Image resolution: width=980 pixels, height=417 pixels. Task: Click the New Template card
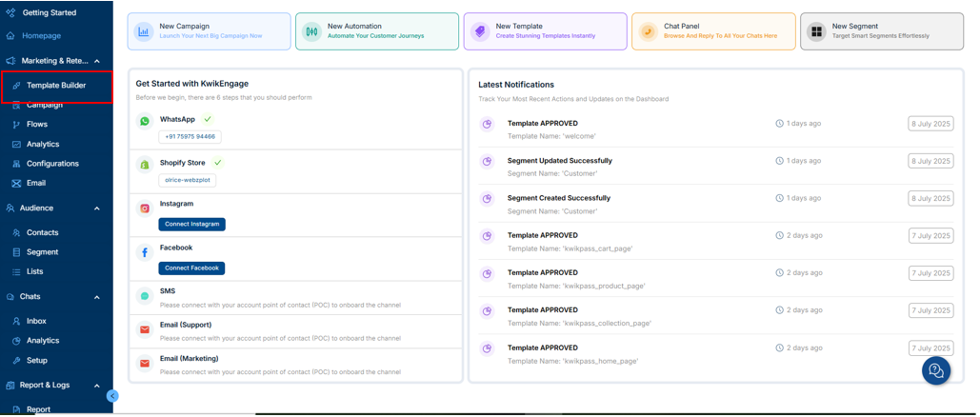[x=545, y=31]
